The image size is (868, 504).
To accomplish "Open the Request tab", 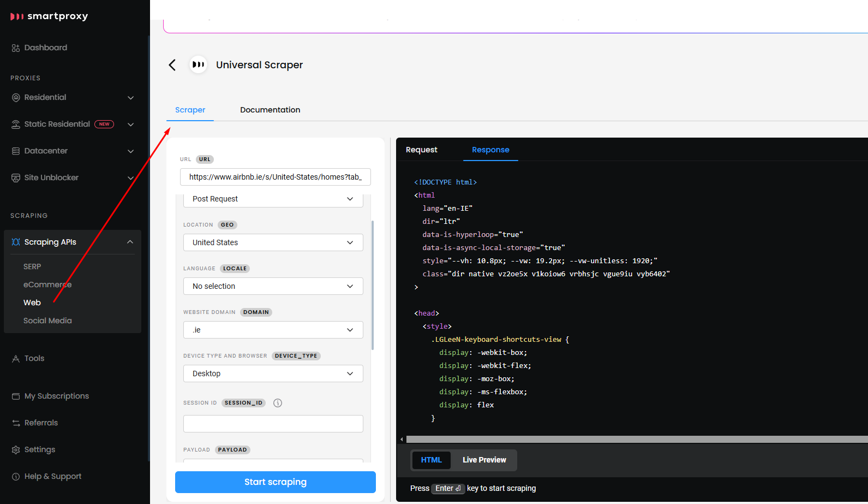I will tap(421, 150).
